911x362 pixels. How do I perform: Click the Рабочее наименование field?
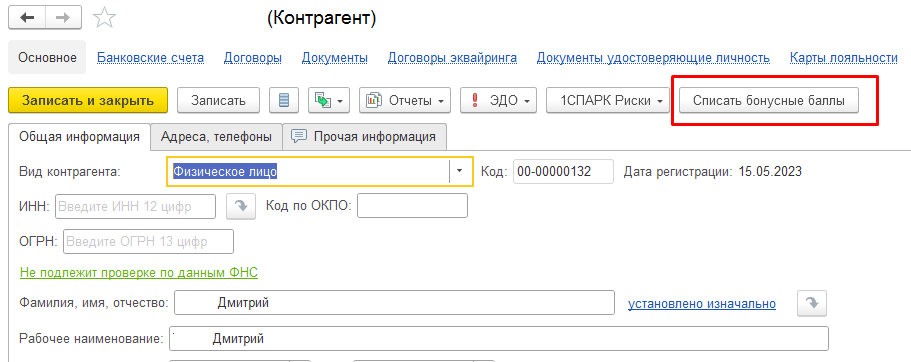coord(498,339)
